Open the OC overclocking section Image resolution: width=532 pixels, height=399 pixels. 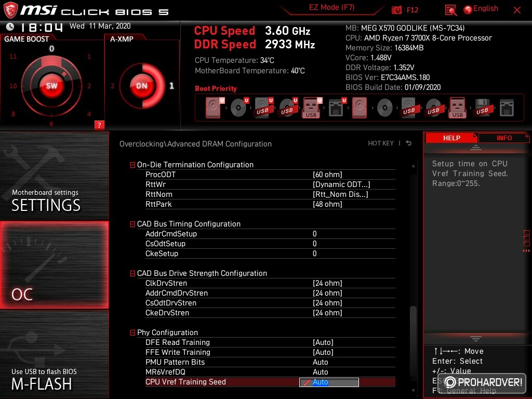tap(54, 265)
